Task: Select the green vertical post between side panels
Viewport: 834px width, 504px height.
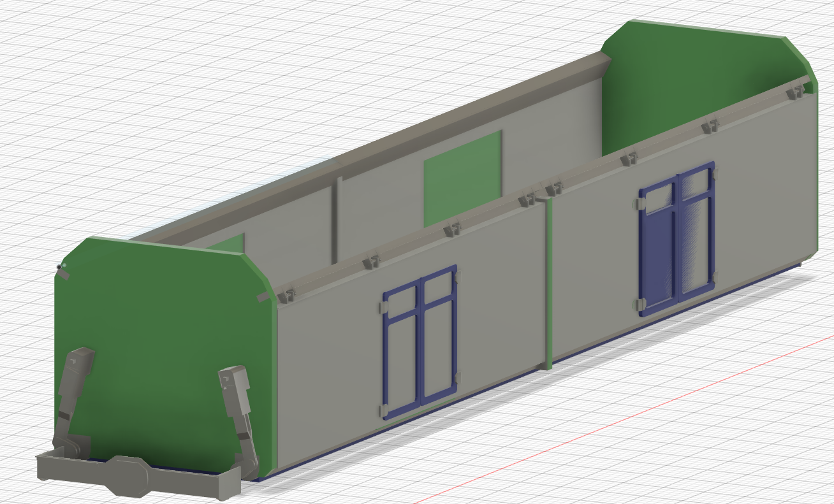Action: point(548,287)
